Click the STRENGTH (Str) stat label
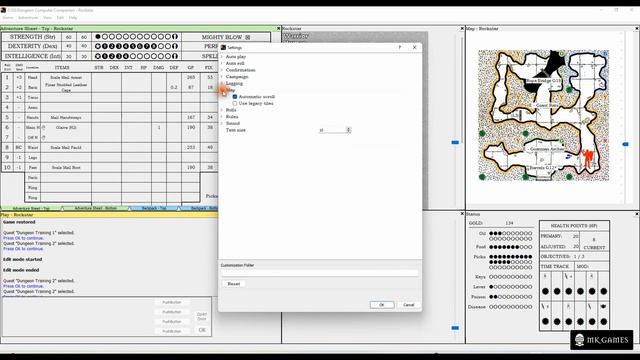The height and width of the screenshot is (360, 640). (x=32, y=37)
